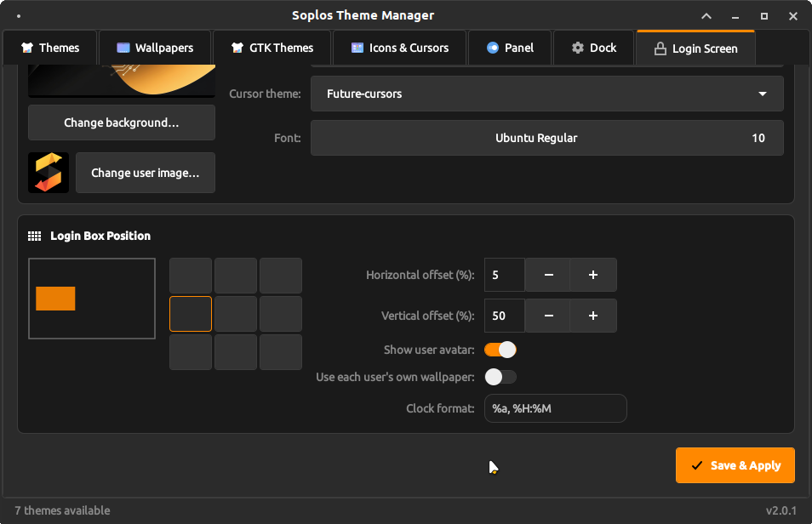The width and height of the screenshot is (812, 524).
Task: Click Save & Apply button
Action: pyautogui.click(x=735, y=465)
